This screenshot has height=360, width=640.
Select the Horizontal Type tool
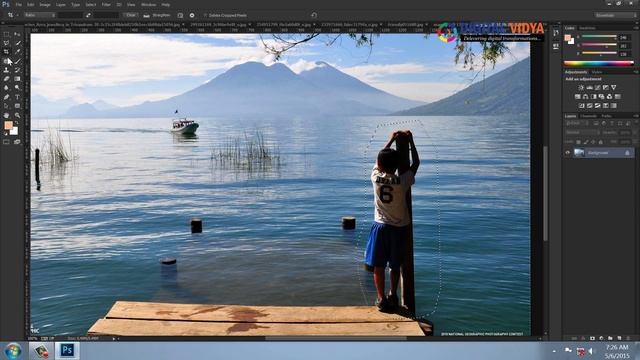click(17, 97)
